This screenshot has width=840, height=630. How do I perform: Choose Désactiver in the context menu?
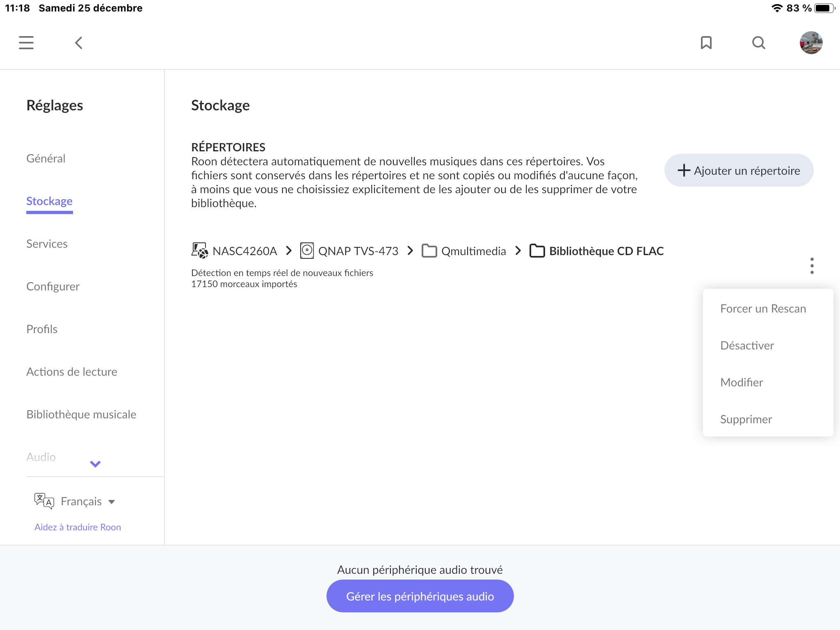click(747, 345)
